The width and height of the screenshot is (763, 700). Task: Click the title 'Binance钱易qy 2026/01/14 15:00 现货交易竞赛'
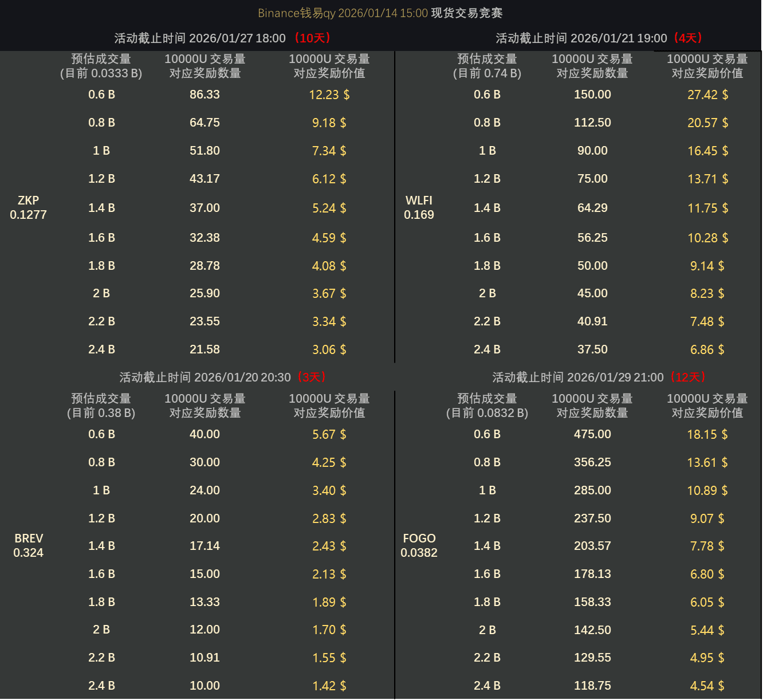pyautogui.click(x=380, y=13)
